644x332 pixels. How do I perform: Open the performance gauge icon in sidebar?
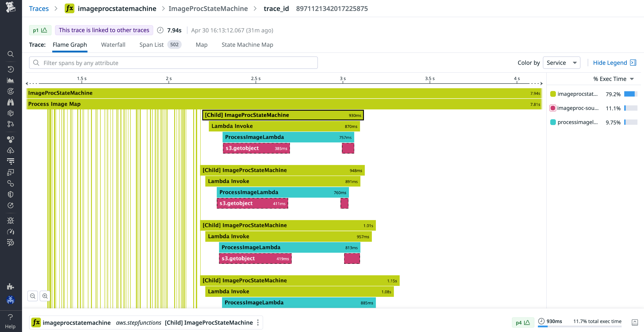click(10, 232)
